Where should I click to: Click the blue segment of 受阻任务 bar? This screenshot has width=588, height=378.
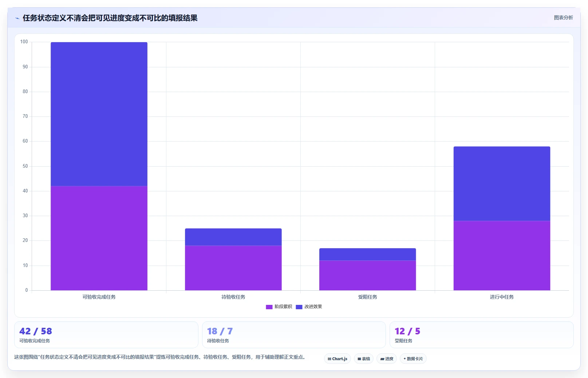(x=368, y=254)
